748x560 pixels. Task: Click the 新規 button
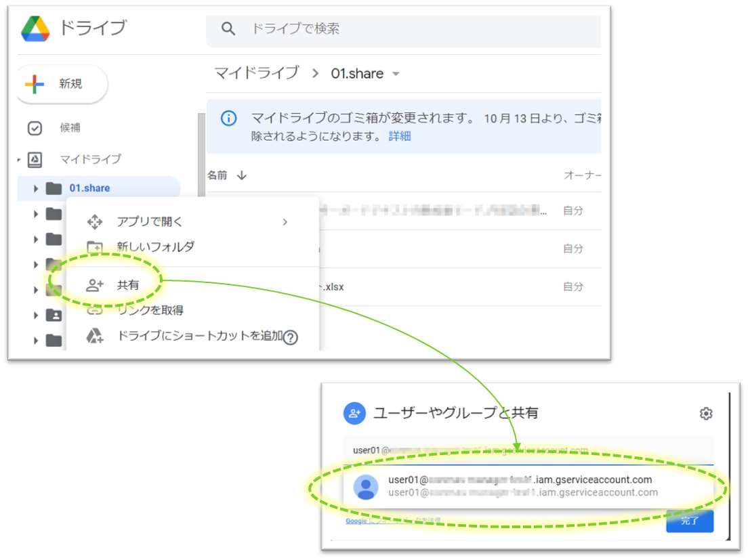[61, 84]
